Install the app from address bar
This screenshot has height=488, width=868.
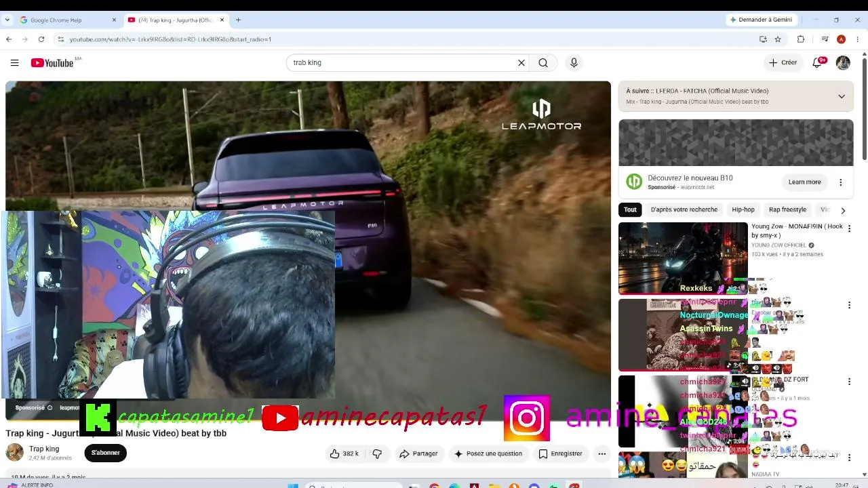coord(763,39)
